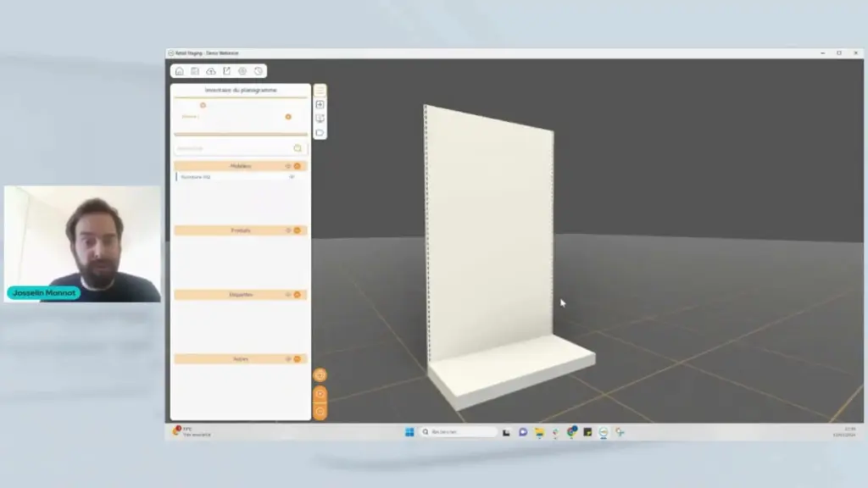Toggle the inventory list panel icon
The image size is (868, 488).
tap(320, 91)
